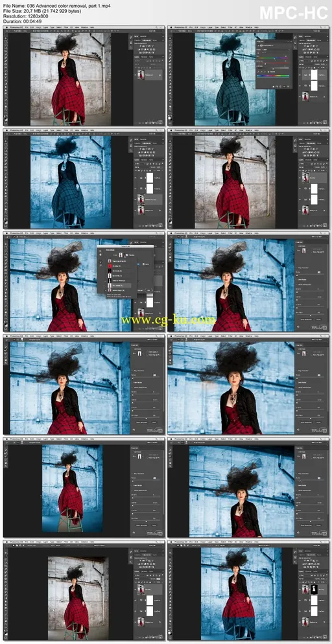332x644 pixels.
Task: Choose Overlay in the view mode list
Action: (114, 266)
